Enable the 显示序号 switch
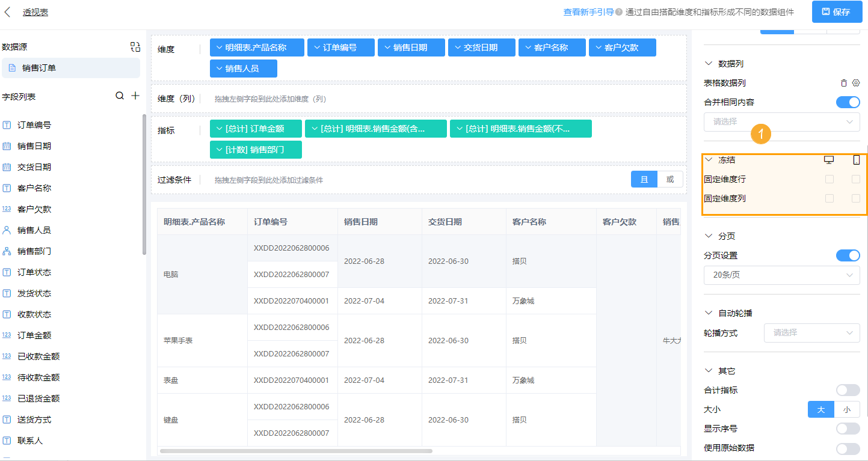This screenshot has height=461, width=868. [848, 429]
